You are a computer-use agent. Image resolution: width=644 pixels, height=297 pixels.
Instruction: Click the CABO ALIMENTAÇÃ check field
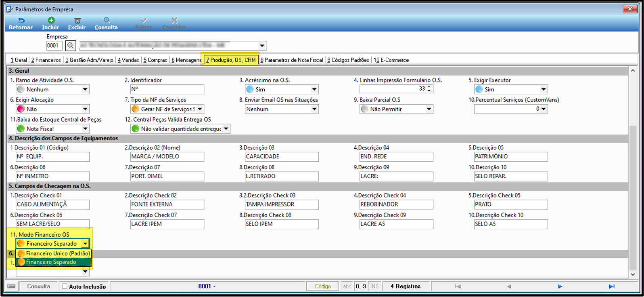click(x=52, y=204)
